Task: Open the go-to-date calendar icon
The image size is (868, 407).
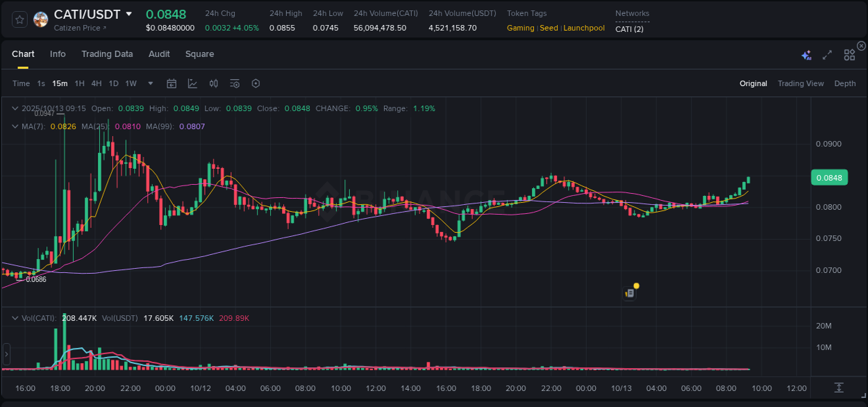Action: click(x=172, y=83)
